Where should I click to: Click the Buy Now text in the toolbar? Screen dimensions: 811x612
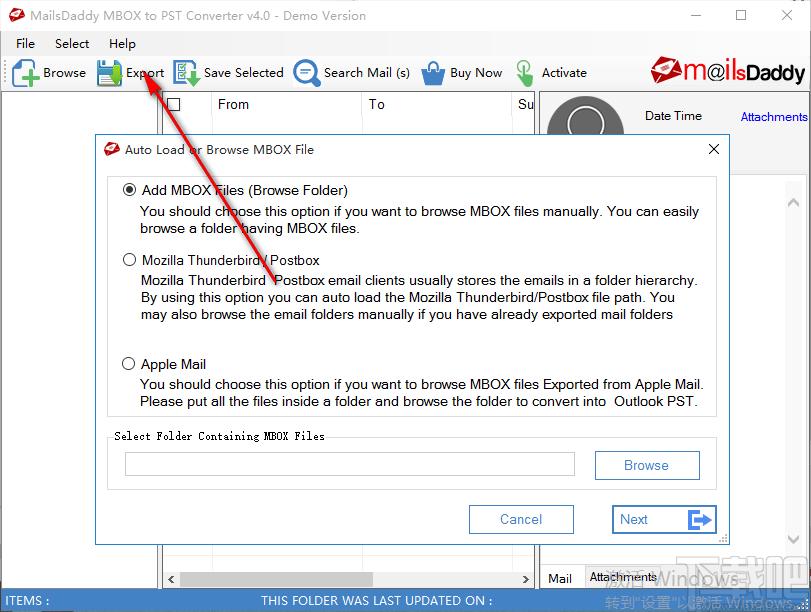tap(476, 73)
